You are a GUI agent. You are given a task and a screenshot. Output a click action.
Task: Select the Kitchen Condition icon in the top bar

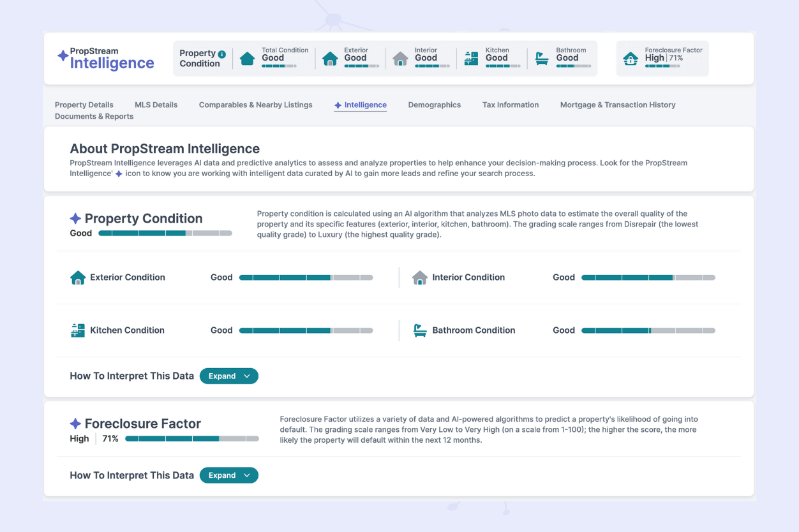coord(472,58)
